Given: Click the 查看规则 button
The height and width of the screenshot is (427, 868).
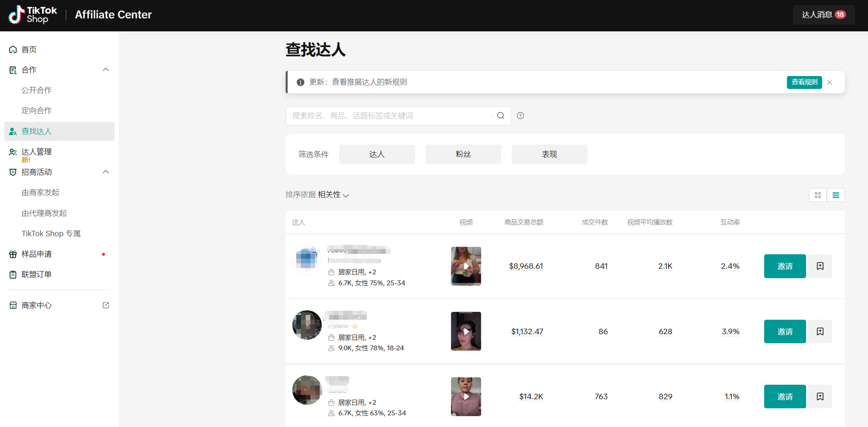Looking at the screenshot, I should point(804,82).
